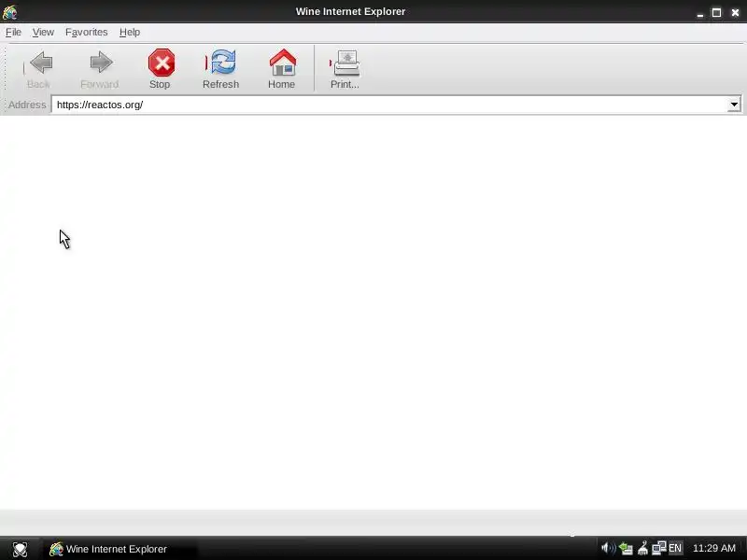Viewport: 747px width, 560px height.
Task: Open the Help menu
Action: point(130,32)
